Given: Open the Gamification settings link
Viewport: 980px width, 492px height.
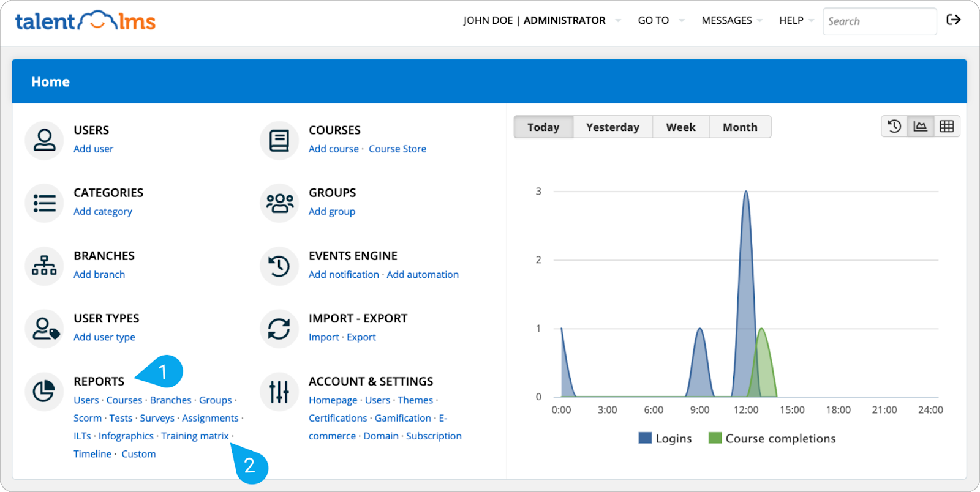Looking at the screenshot, I should tap(403, 418).
